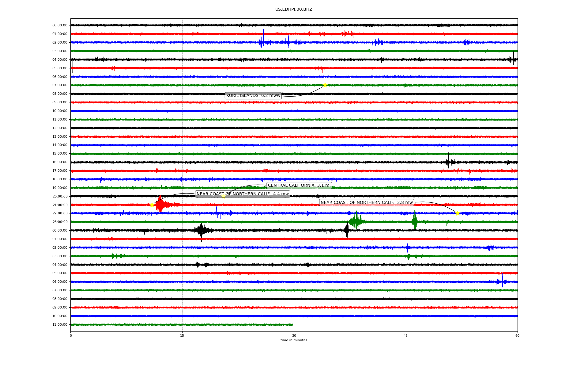The height and width of the screenshot is (368, 588).
Task: Click the NEAR COAST OF NORTHERN CALIF., 3.8 mw label
Action: 367,203
